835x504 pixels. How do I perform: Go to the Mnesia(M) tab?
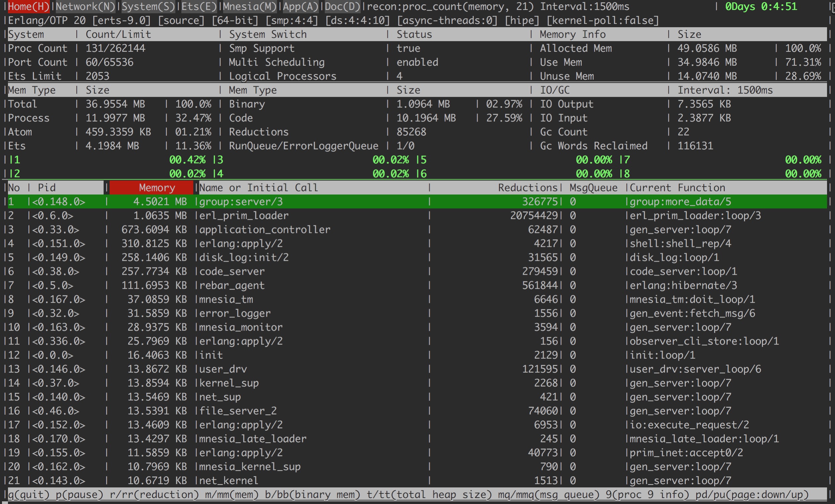pos(250,6)
